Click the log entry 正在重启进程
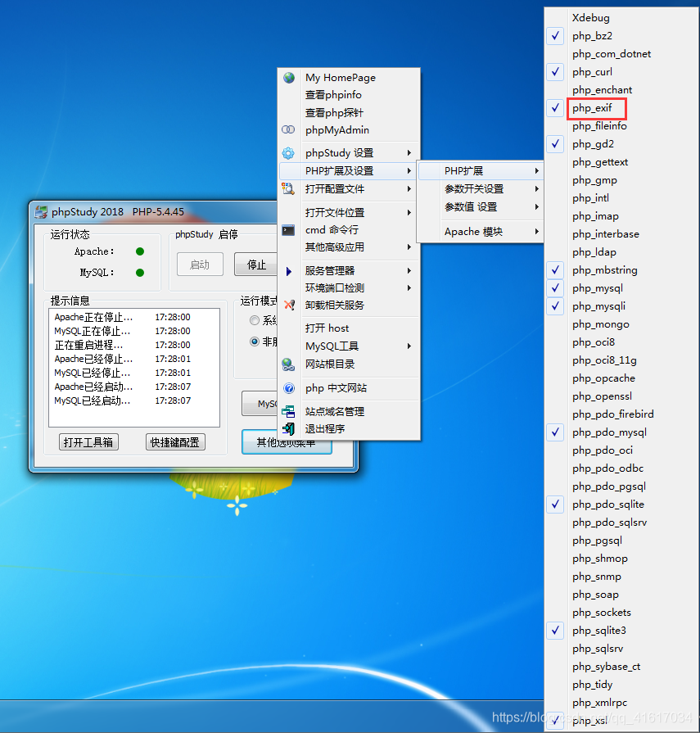 click(x=123, y=345)
